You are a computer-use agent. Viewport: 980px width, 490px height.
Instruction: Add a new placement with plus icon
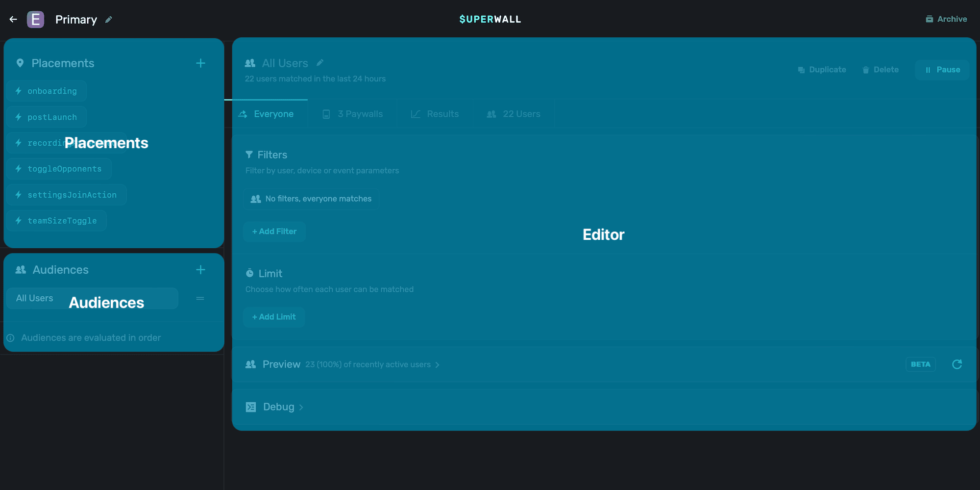tap(200, 63)
